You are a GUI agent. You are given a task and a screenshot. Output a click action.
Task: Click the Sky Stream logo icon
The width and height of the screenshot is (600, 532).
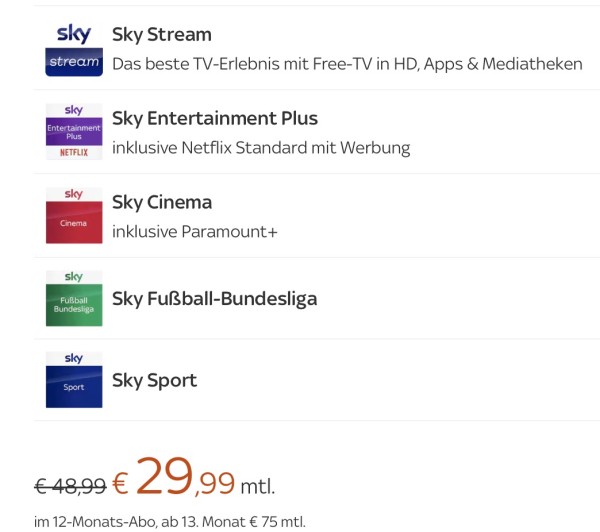coord(74,49)
